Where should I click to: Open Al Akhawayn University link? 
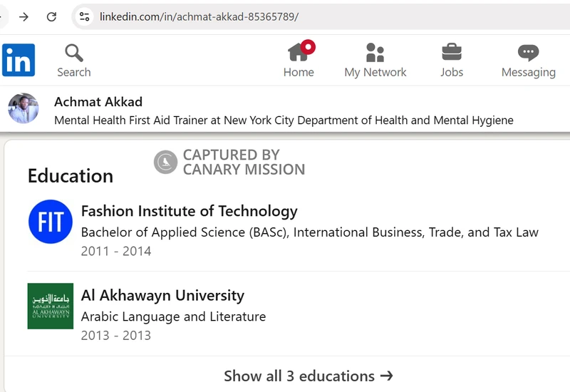[x=162, y=295]
